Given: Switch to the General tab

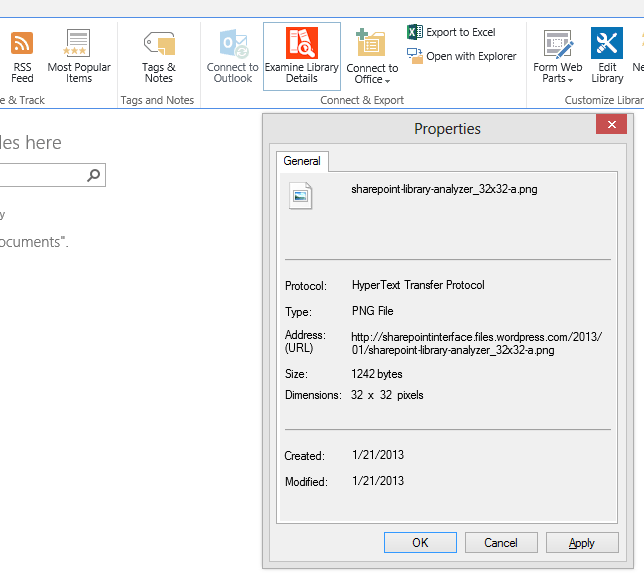Looking at the screenshot, I should 302,161.
